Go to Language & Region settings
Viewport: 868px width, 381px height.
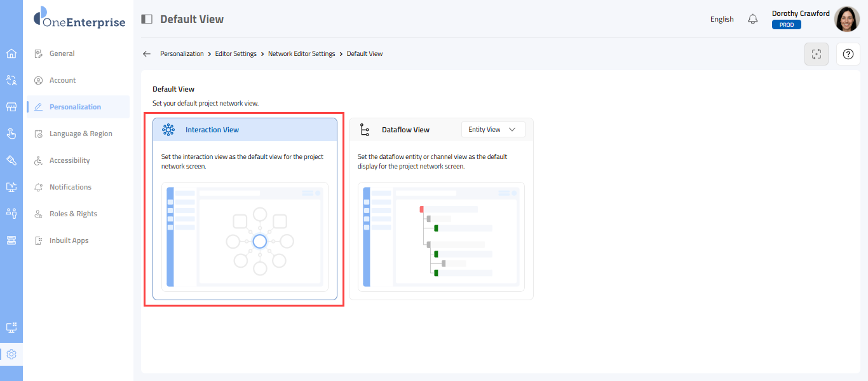click(x=81, y=134)
